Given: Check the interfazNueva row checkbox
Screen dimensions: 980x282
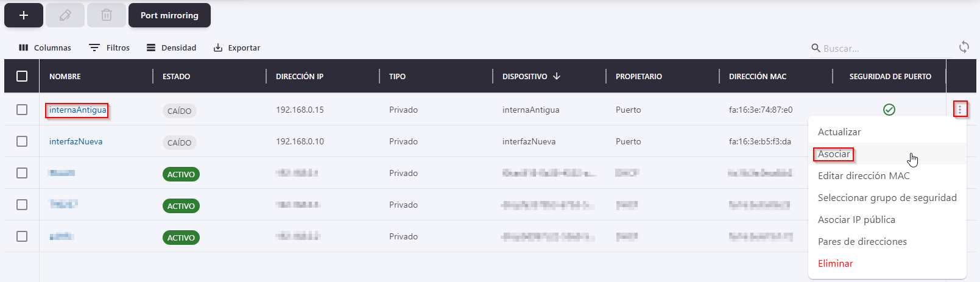Looking at the screenshot, I should [x=22, y=141].
